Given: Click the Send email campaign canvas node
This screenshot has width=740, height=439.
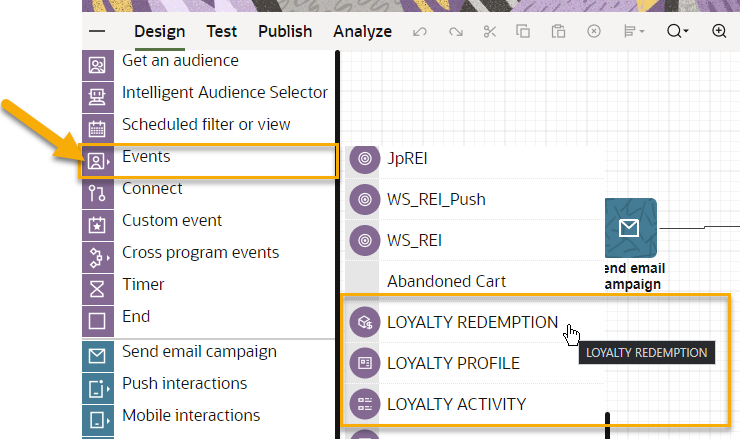Looking at the screenshot, I should (x=630, y=231).
